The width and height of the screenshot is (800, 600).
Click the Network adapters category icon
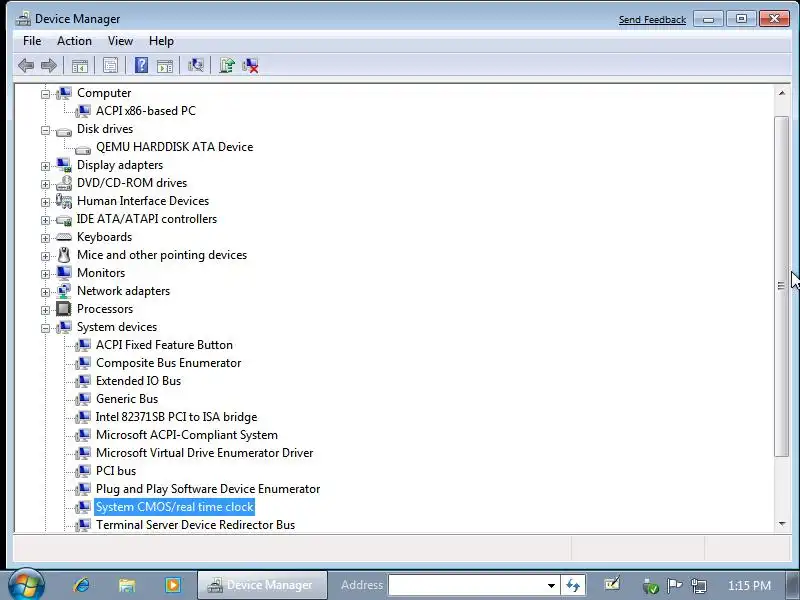point(64,291)
